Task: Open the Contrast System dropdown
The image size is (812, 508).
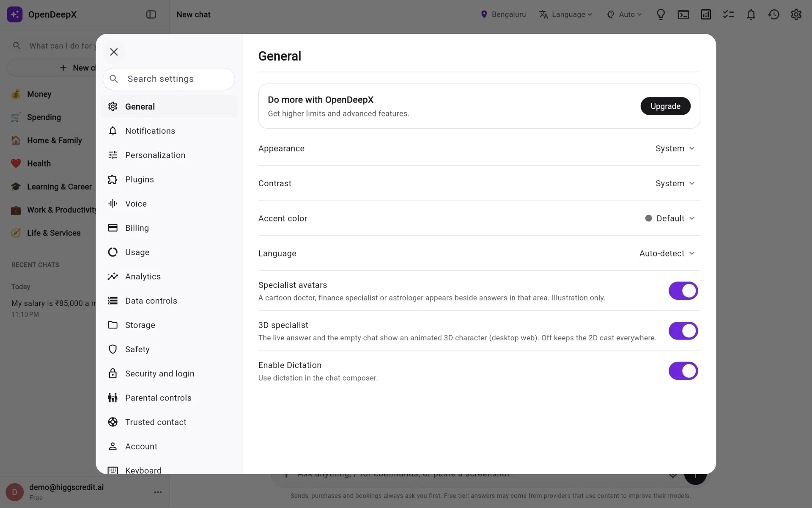Action: point(675,183)
